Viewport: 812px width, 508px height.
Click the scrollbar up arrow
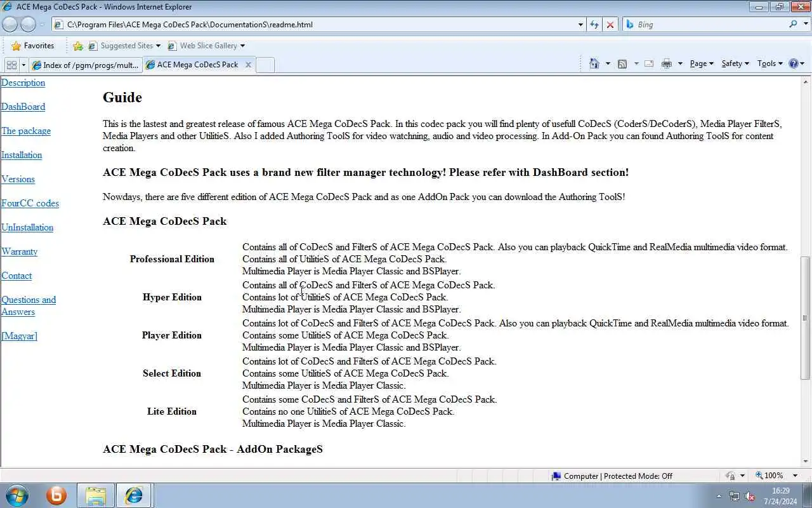[806, 82]
